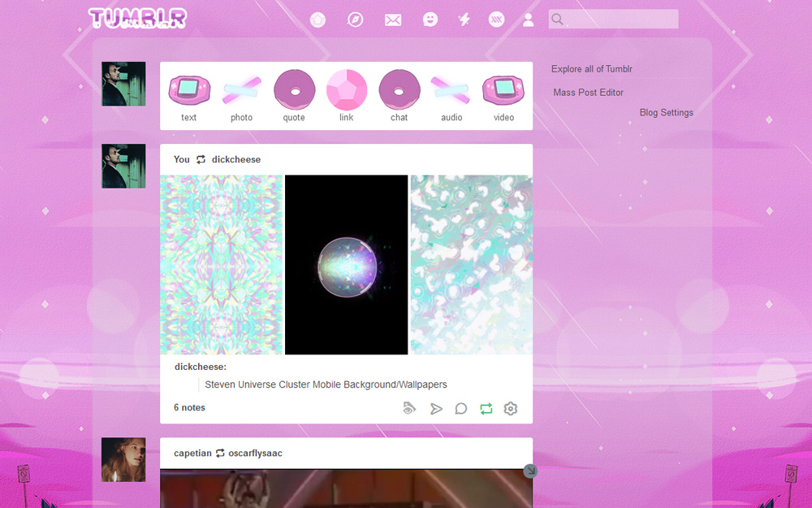Click 'dickcheese:' caption attribution
812x508 pixels.
pos(201,367)
